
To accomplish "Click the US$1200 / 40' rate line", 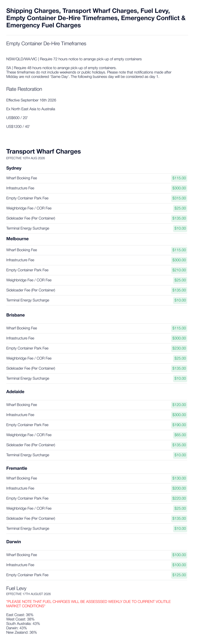I will coord(18,127).
